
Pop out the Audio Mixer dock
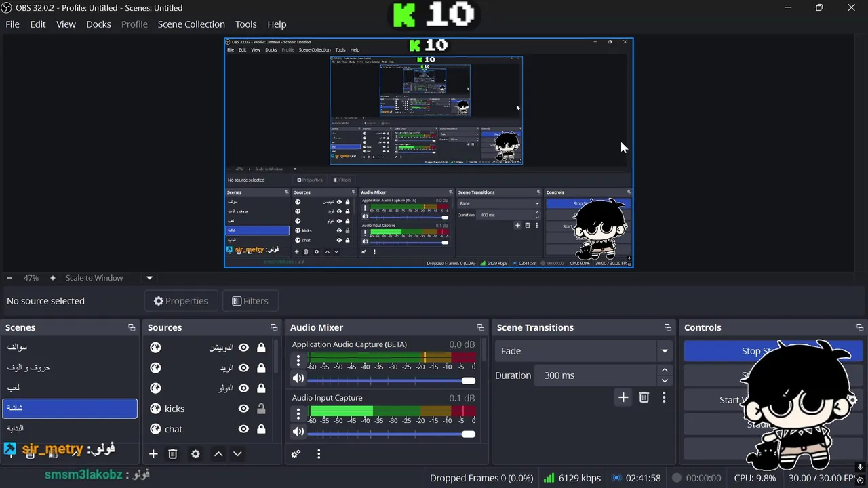click(x=481, y=327)
